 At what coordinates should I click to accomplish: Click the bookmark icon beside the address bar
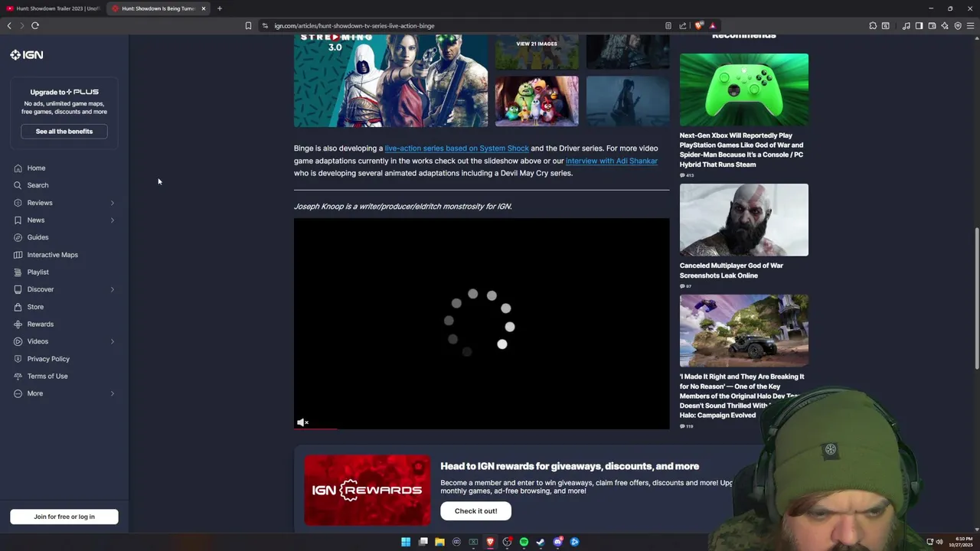click(x=248, y=25)
